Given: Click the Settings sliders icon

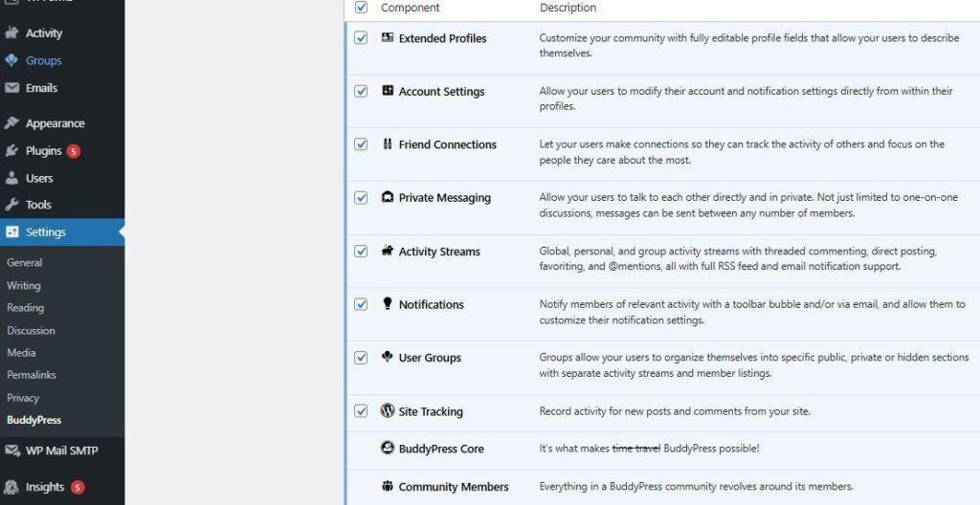Looking at the screenshot, I should pos(11,231).
